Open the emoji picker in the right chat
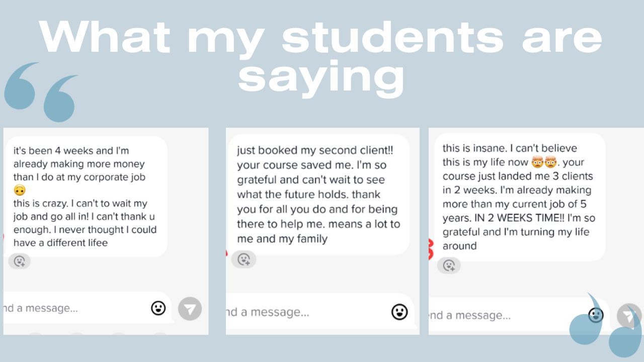 pyautogui.click(x=596, y=315)
